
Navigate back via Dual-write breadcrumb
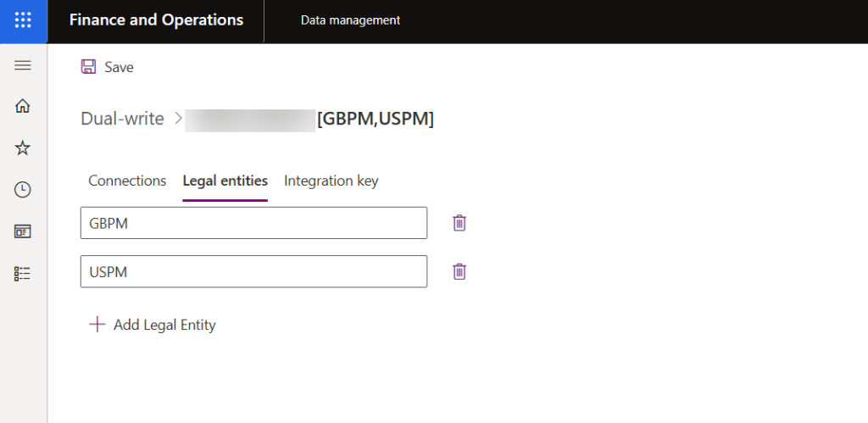122,119
